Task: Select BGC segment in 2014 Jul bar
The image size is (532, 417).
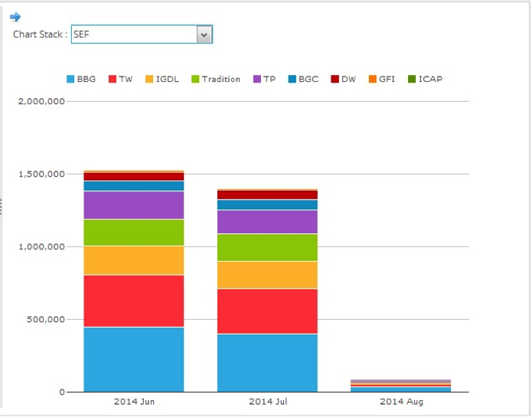Action: 267,205
